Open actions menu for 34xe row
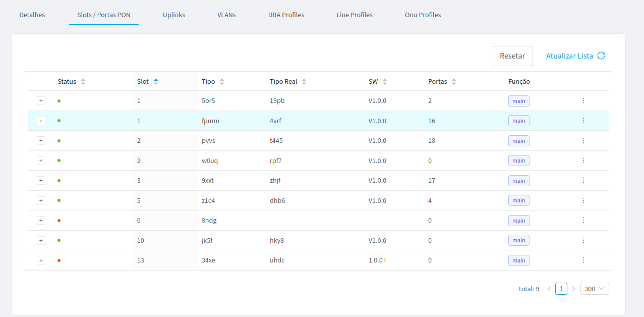The image size is (644, 317). point(583,260)
